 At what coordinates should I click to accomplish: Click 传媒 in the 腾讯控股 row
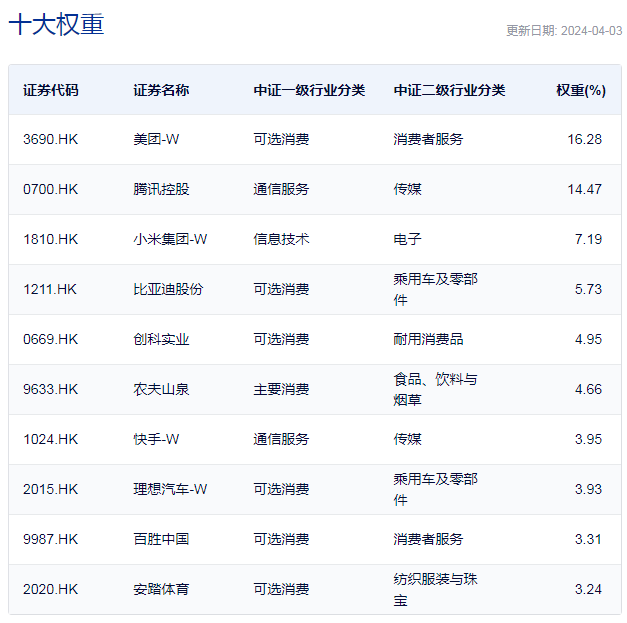pyautogui.click(x=407, y=189)
